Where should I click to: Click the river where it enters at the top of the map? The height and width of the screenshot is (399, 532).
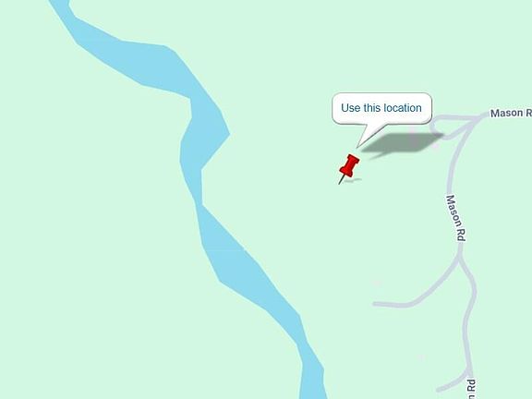click(60, 6)
